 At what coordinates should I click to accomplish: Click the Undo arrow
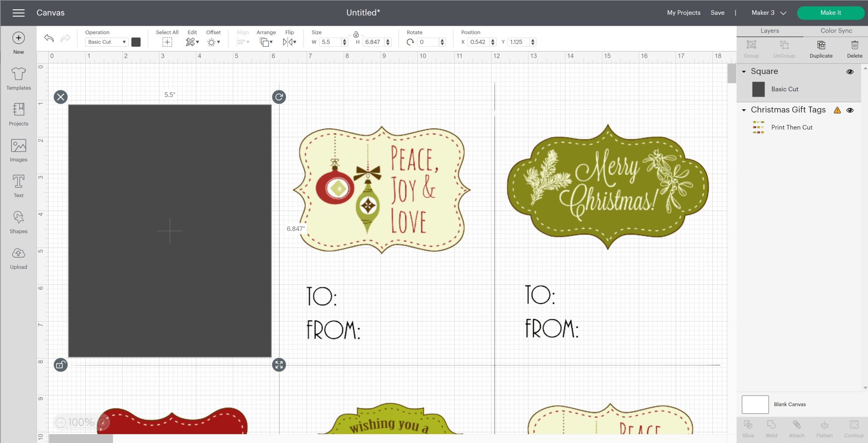pos(48,38)
